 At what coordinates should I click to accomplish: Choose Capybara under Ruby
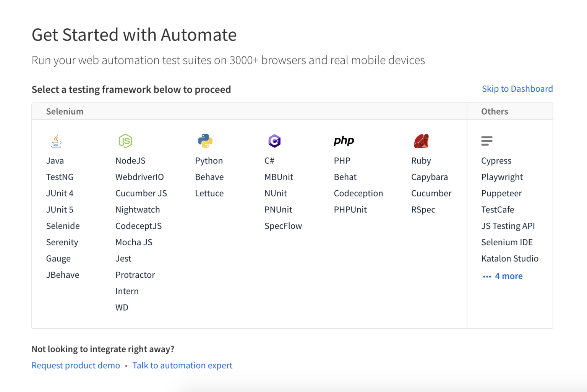click(x=429, y=177)
